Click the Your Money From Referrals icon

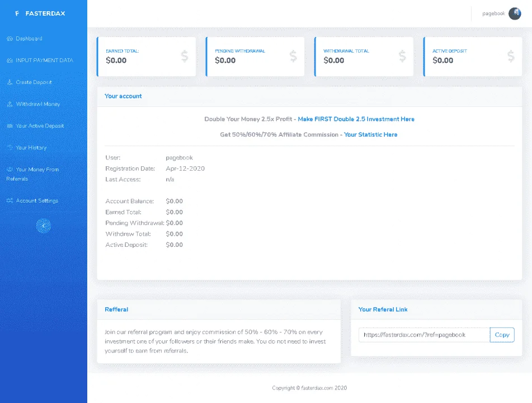(10, 170)
